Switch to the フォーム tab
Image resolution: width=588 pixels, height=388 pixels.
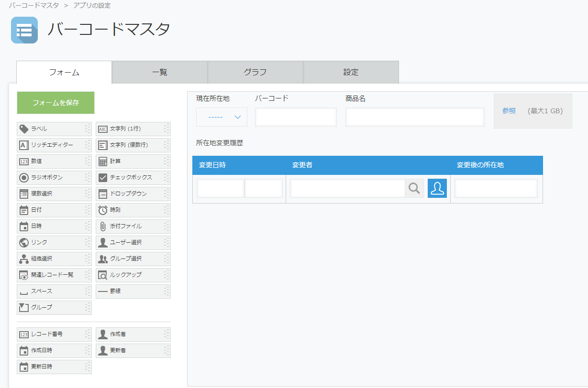coord(64,73)
